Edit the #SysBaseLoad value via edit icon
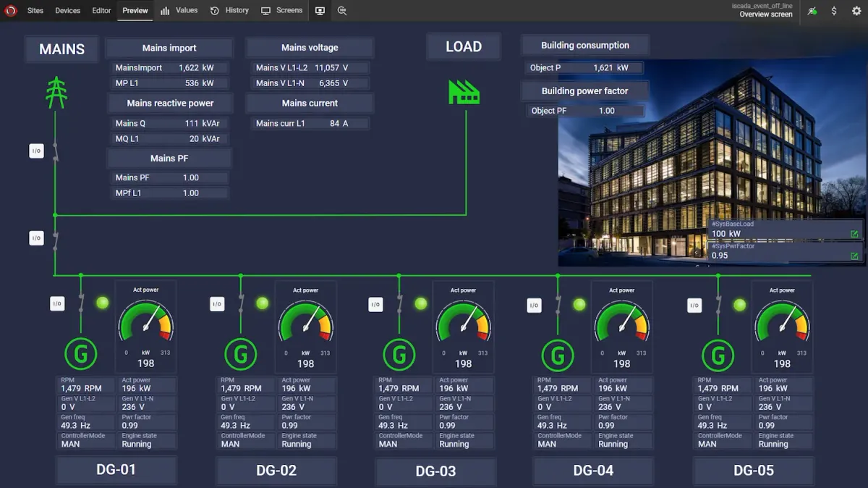Image resolution: width=868 pixels, height=488 pixels. tap(854, 234)
